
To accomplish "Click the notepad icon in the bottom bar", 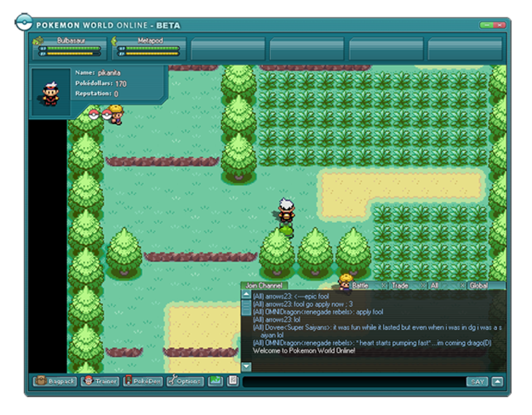I will [x=233, y=381].
